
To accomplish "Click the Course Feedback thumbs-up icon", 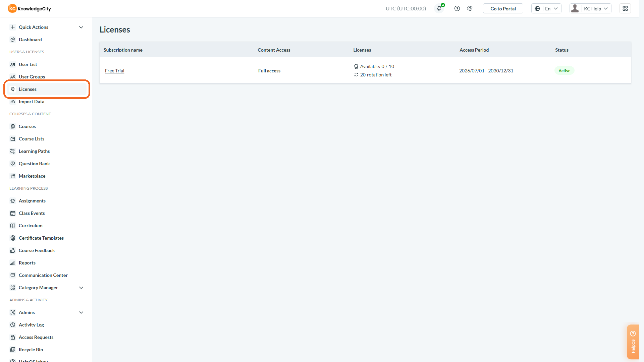I will pos(13,250).
